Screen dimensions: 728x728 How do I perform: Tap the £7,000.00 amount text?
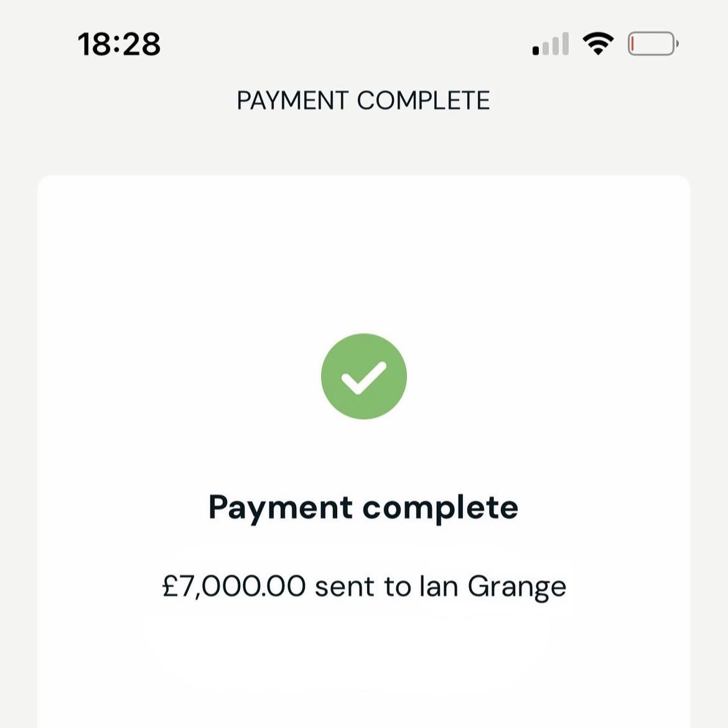click(x=234, y=587)
